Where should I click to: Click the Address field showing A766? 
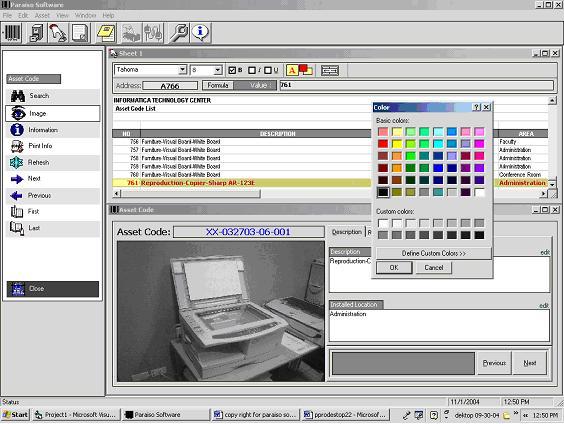point(170,86)
